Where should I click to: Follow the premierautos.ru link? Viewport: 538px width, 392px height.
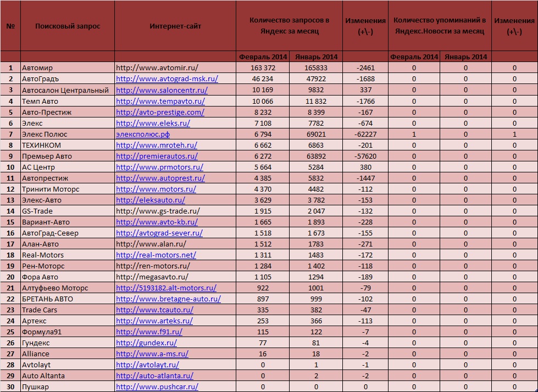[157, 156]
